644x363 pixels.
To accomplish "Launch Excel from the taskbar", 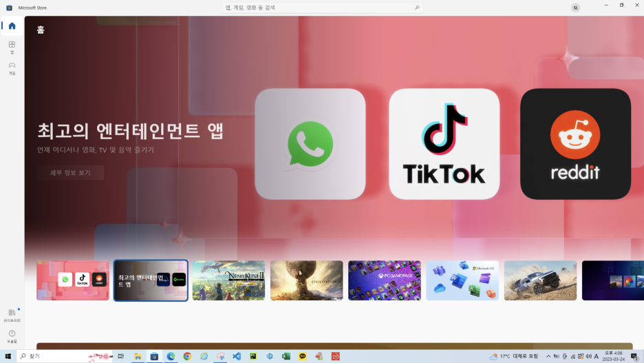I will (x=286, y=356).
